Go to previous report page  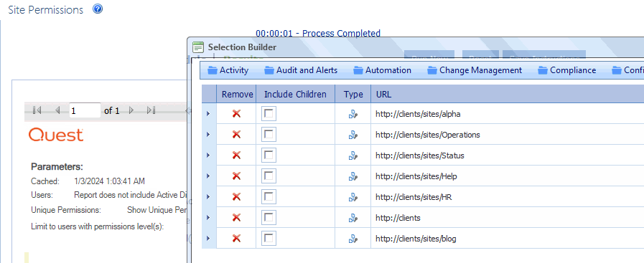57,110
